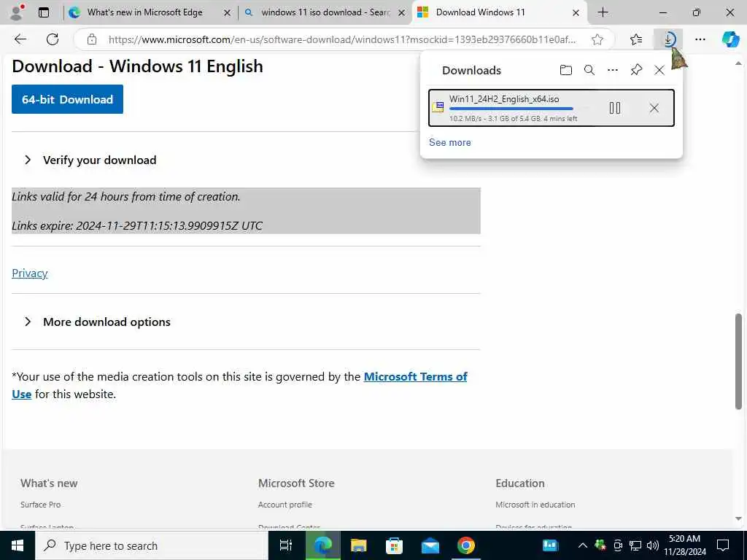747x560 pixels.
Task: Pin the Downloads panel
Action: [636, 71]
